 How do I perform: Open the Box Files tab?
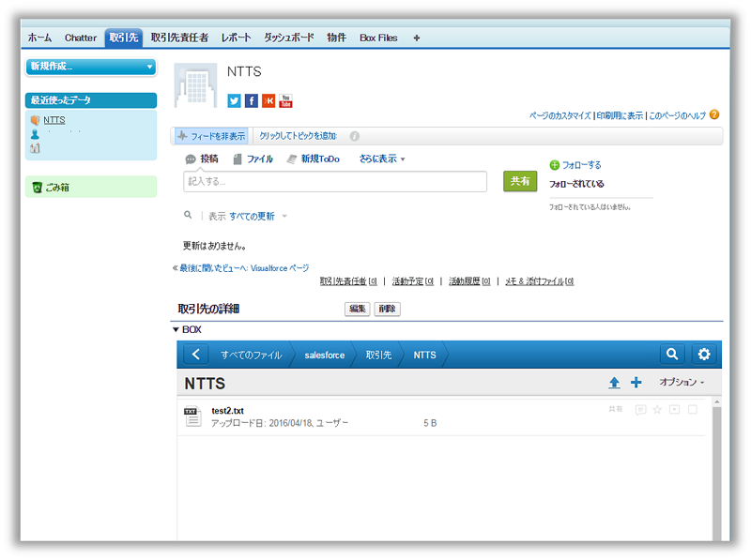(378, 38)
